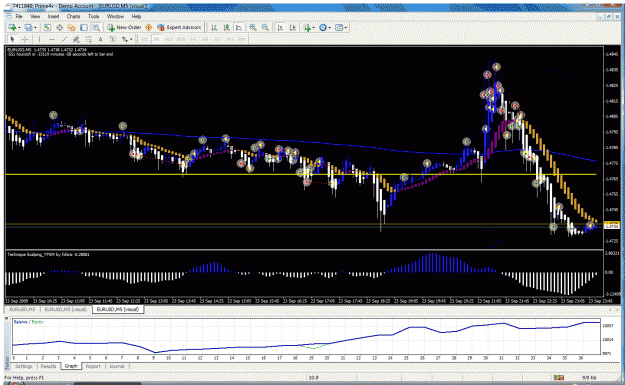This screenshot has width=625, height=385.
Task: Toggle the Navigator panel icon
Action: [x=71, y=28]
